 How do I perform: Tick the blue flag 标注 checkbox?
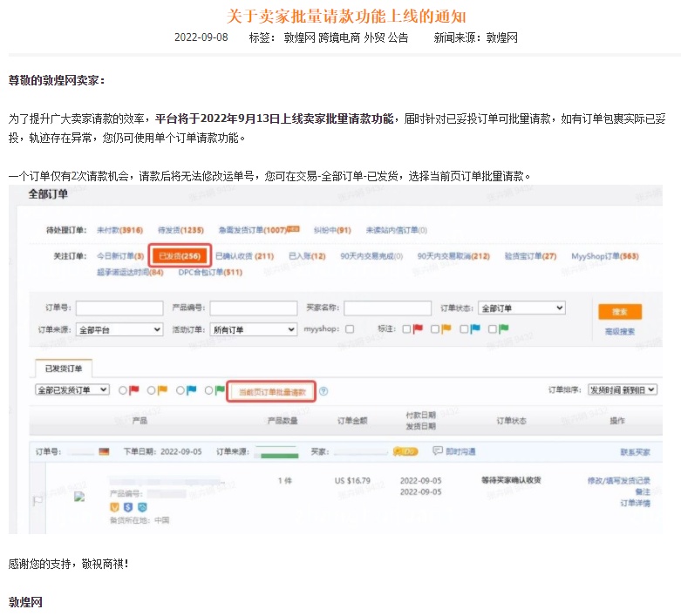pyautogui.click(x=464, y=329)
